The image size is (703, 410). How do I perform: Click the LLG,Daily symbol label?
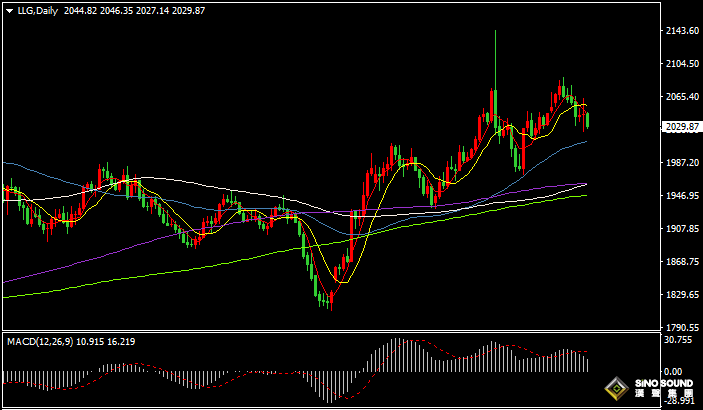pyautogui.click(x=38, y=10)
